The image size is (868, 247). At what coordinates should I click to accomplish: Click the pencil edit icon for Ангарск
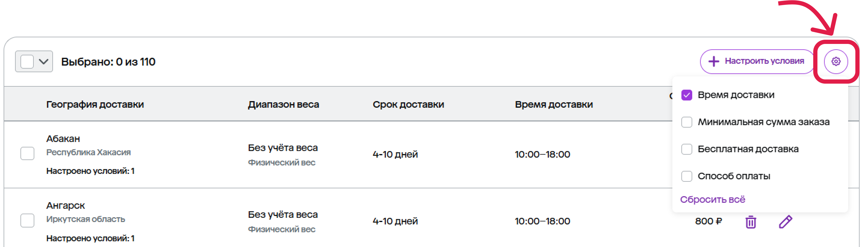pyautogui.click(x=786, y=221)
